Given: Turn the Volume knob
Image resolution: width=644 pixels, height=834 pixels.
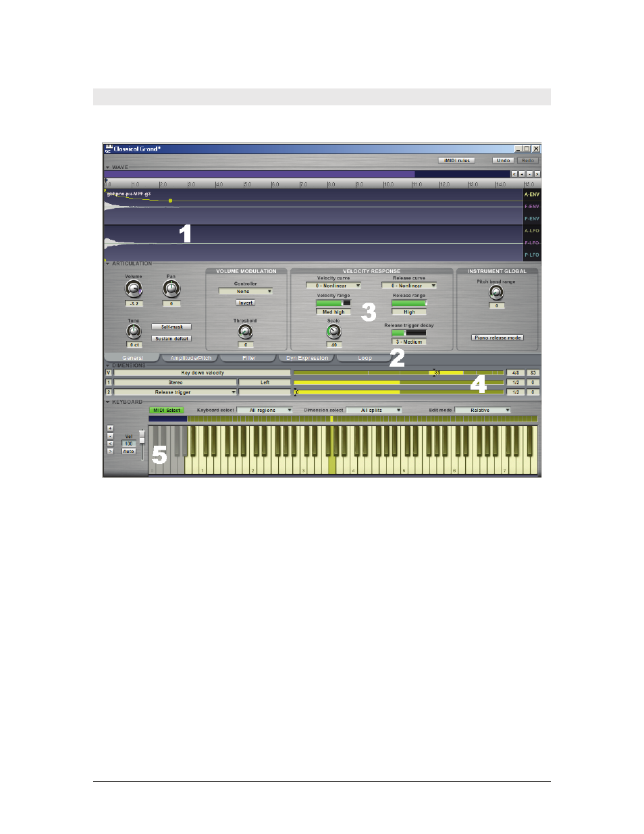Looking at the screenshot, I should 134,289.
